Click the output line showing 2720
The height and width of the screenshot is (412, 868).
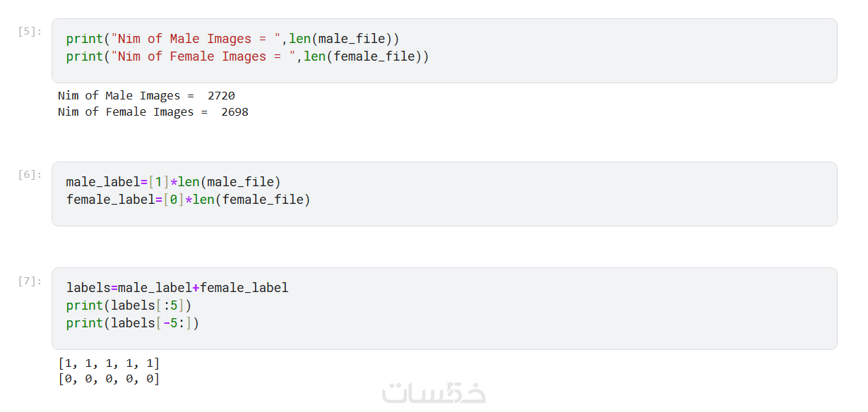pos(146,95)
